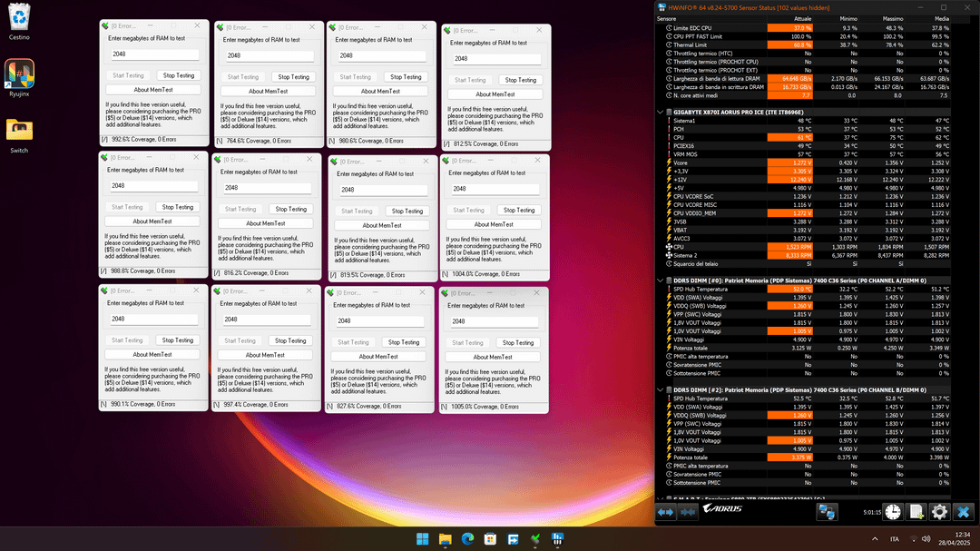
Task: Select the CPU VDDIO_MEM sensor row
Action: coord(803,213)
